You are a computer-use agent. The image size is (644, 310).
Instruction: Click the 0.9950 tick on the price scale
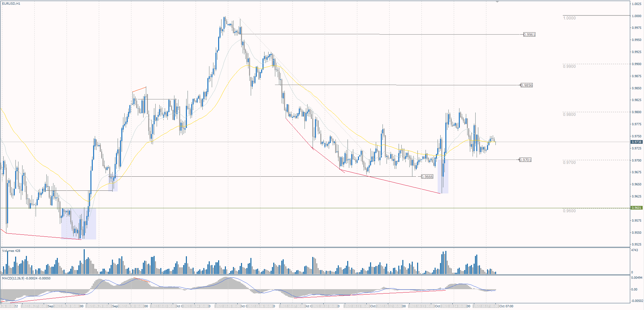pos(637,40)
